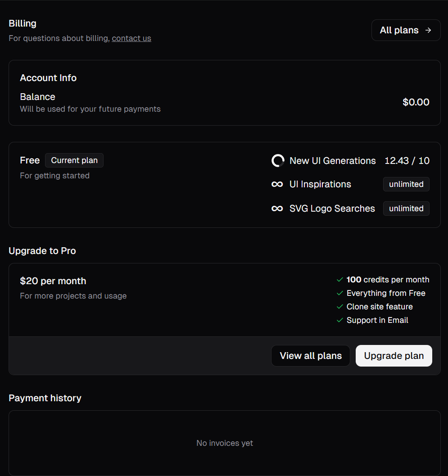Open the All plans page button
This screenshot has height=476, width=448.
click(406, 30)
